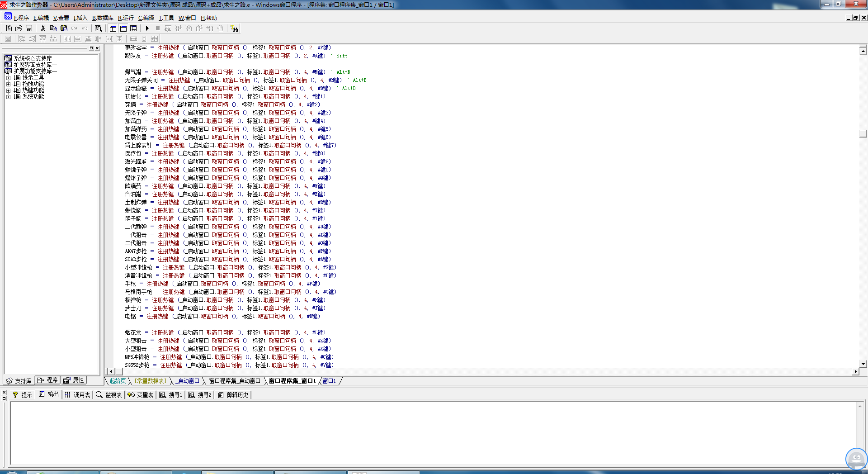Toggle the bottom-split window layout button
This screenshot has height=474, width=868.
(x=123, y=28)
